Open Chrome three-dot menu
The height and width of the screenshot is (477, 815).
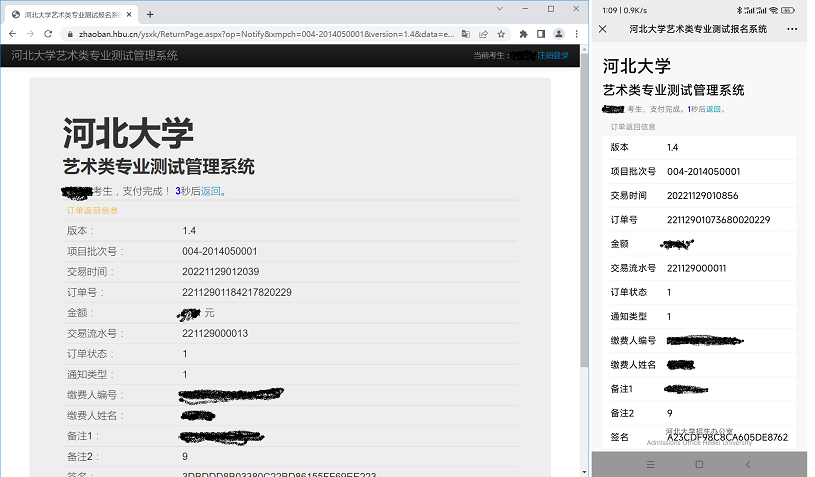[576, 34]
